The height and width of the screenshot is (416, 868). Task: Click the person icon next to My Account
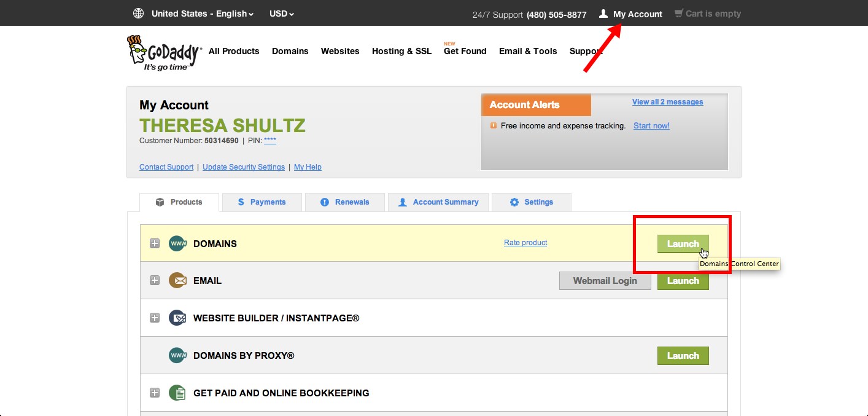point(603,14)
